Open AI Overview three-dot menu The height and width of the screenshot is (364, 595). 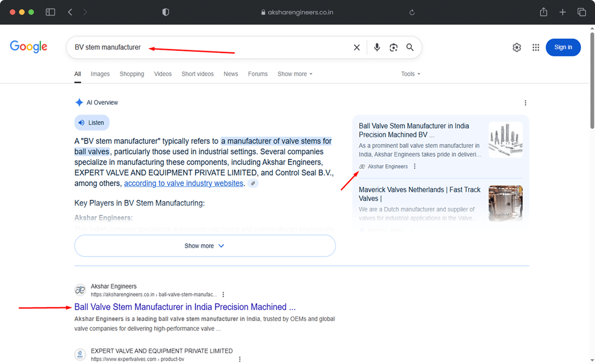point(525,103)
